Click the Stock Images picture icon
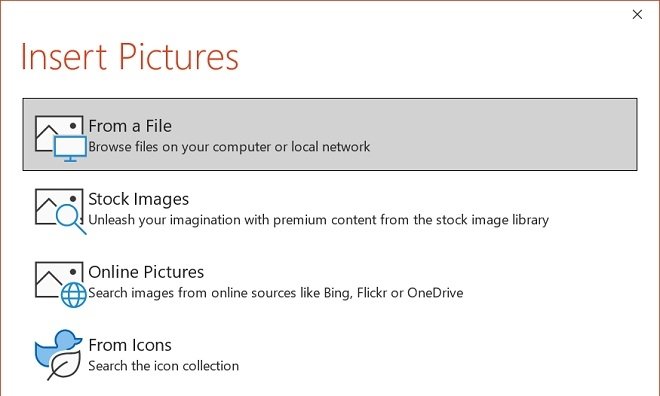Viewport: 660px width, 396px height. pos(61,211)
